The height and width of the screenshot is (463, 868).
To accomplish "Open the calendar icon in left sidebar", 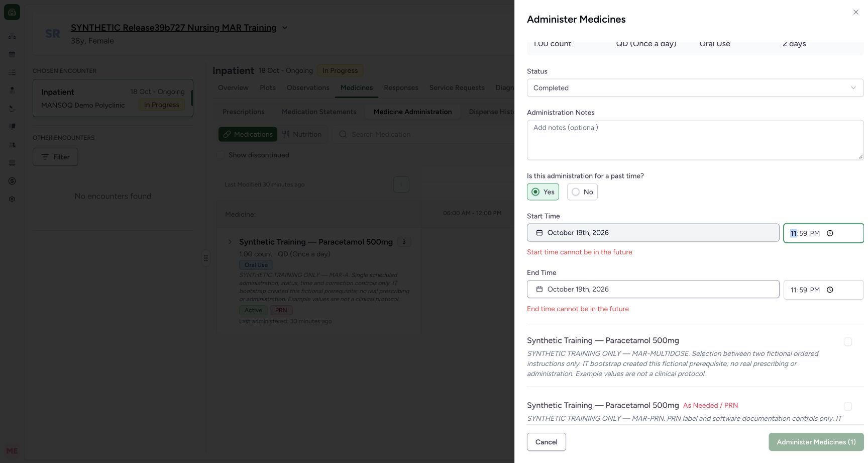I will pyautogui.click(x=12, y=54).
